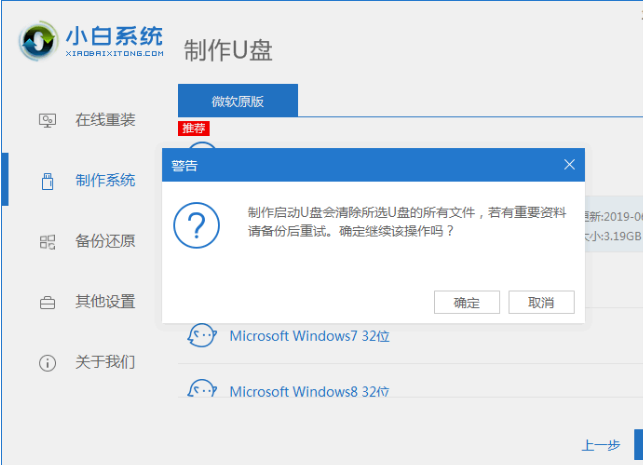Click the 小白系统 logo icon

click(x=38, y=41)
